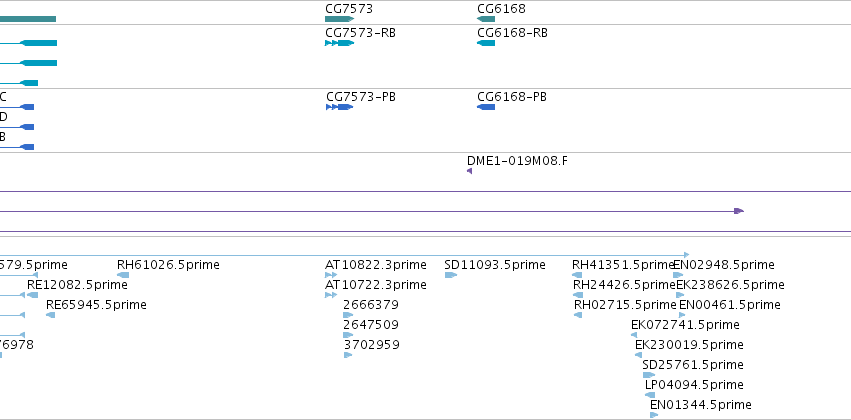Click the CG7573 gene arrow glyph

click(340, 19)
